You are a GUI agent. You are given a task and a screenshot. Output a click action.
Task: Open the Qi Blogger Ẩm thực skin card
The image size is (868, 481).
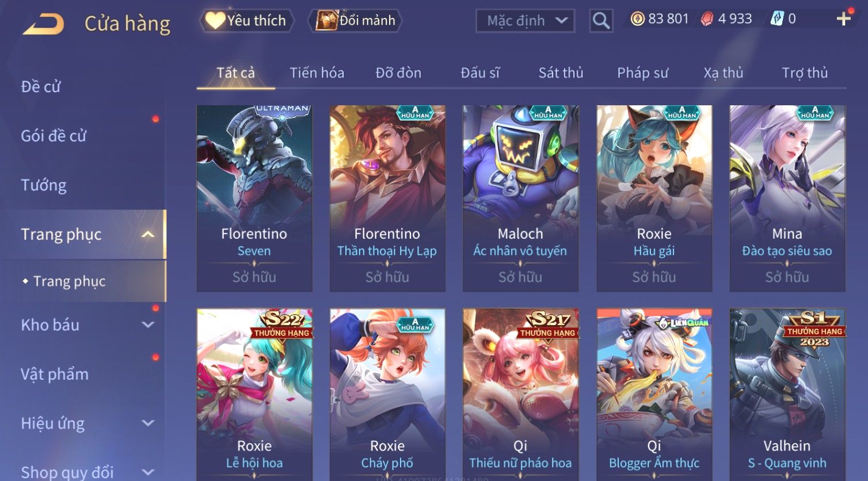pos(654,395)
